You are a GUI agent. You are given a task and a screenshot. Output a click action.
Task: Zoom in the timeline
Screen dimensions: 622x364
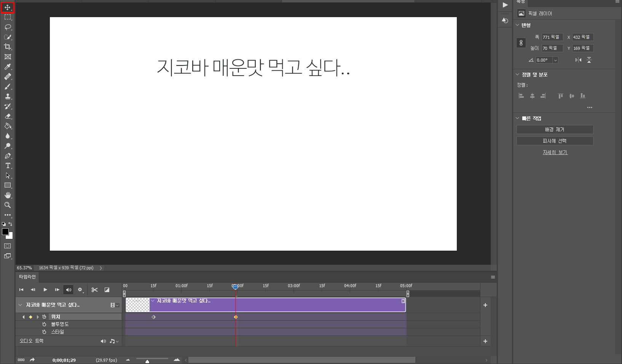tap(177, 359)
